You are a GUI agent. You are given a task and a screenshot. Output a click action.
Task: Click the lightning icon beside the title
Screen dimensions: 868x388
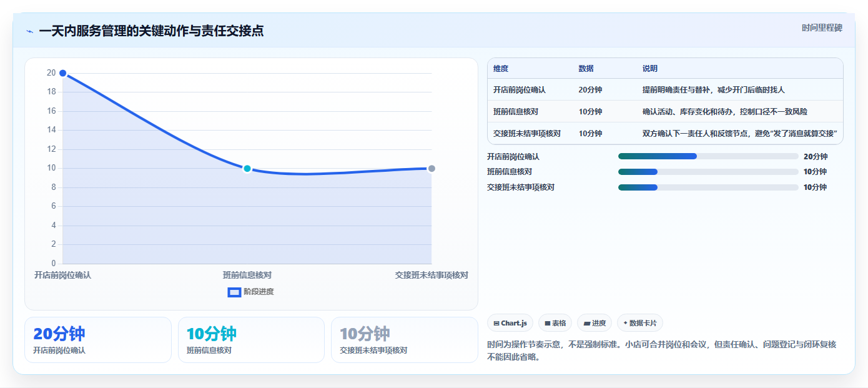pyautogui.click(x=29, y=31)
